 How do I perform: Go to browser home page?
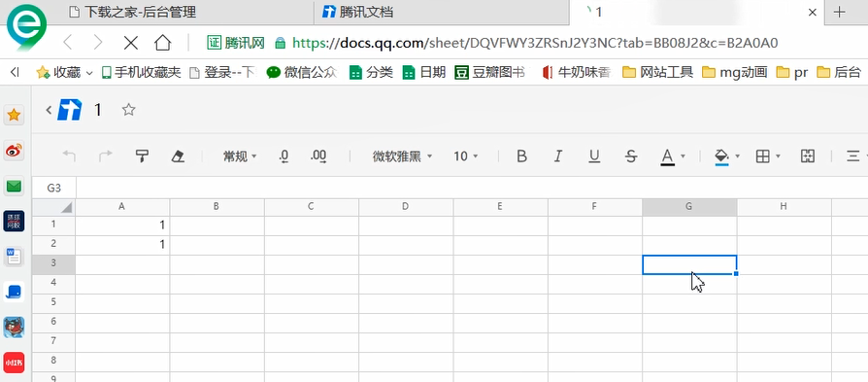(x=163, y=42)
